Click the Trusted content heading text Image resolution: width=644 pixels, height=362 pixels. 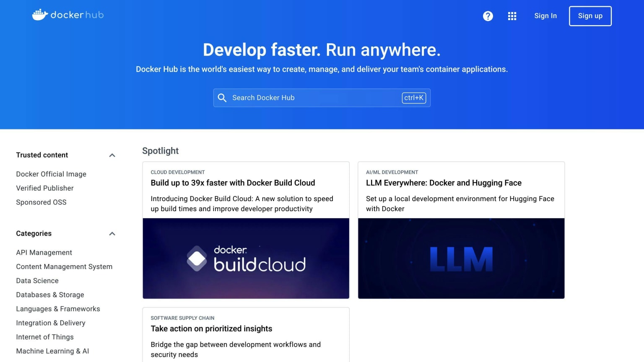pyautogui.click(x=42, y=155)
